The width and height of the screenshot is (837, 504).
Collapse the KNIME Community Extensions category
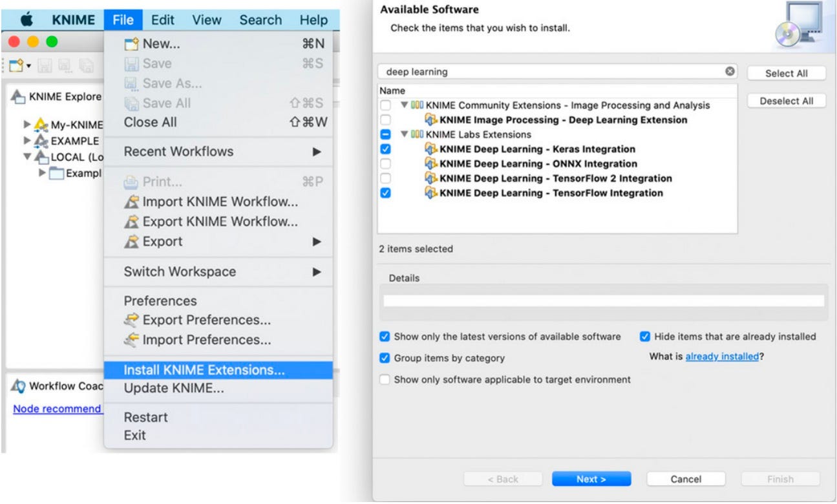click(x=404, y=105)
